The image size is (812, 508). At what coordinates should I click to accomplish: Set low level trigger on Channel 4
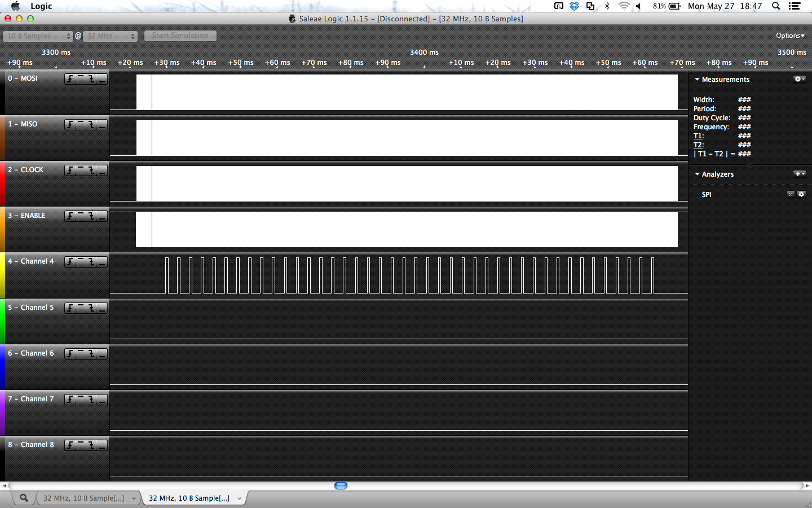pos(102,262)
